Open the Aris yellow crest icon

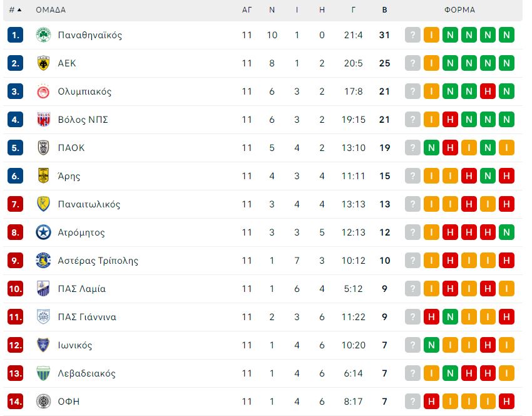[43, 176]
